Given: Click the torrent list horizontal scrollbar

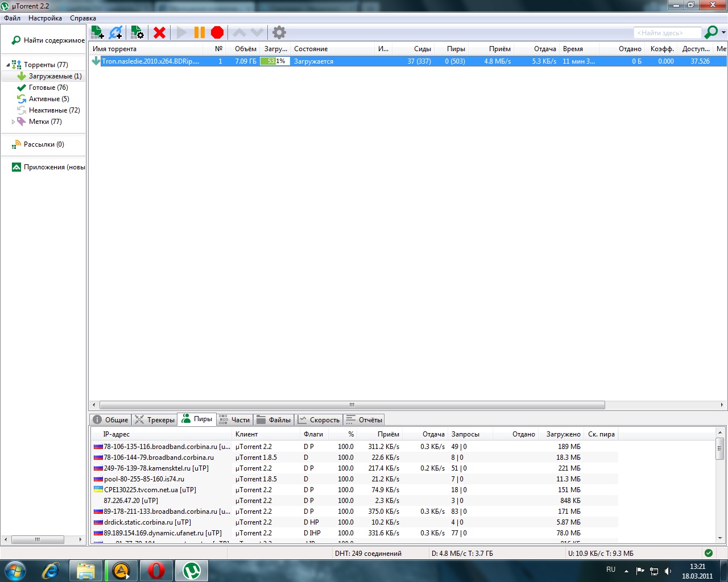Looking at the screenshot, I should coord(351,405).
